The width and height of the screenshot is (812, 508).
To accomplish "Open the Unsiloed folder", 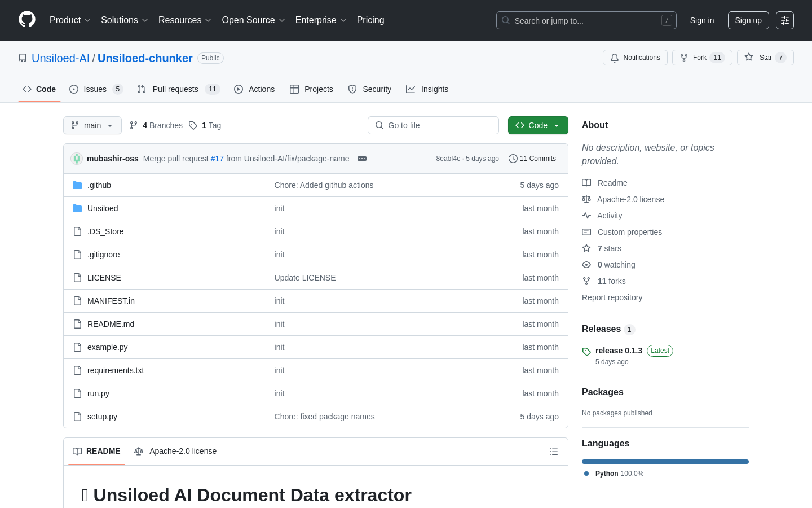I will 103,208.
